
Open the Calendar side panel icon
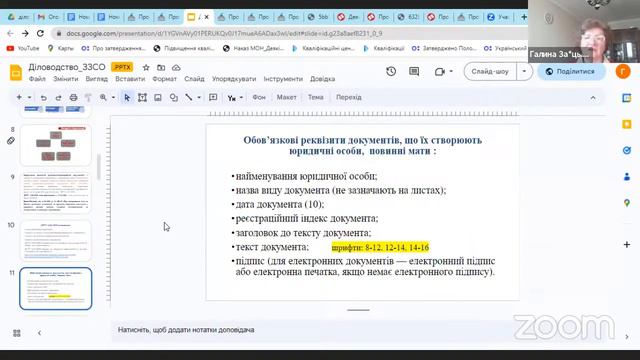[x=627, y=98]
